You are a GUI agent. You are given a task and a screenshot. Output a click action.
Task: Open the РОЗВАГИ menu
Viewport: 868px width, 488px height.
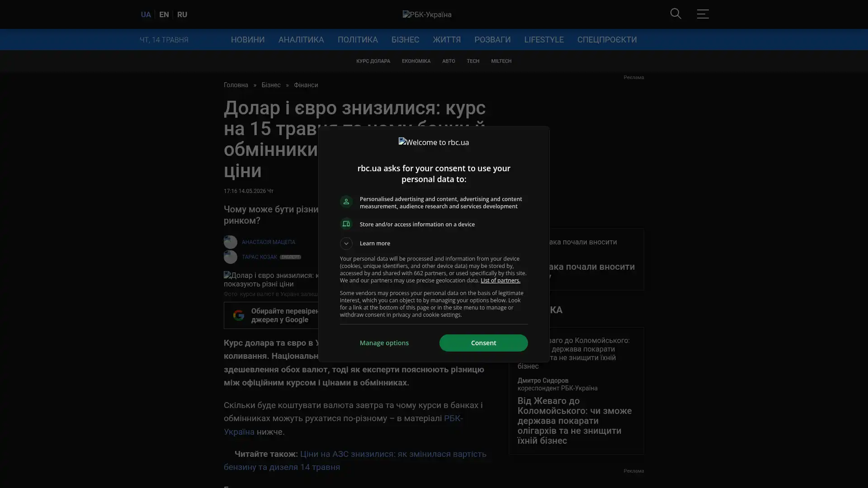click(x=492, y=40)
